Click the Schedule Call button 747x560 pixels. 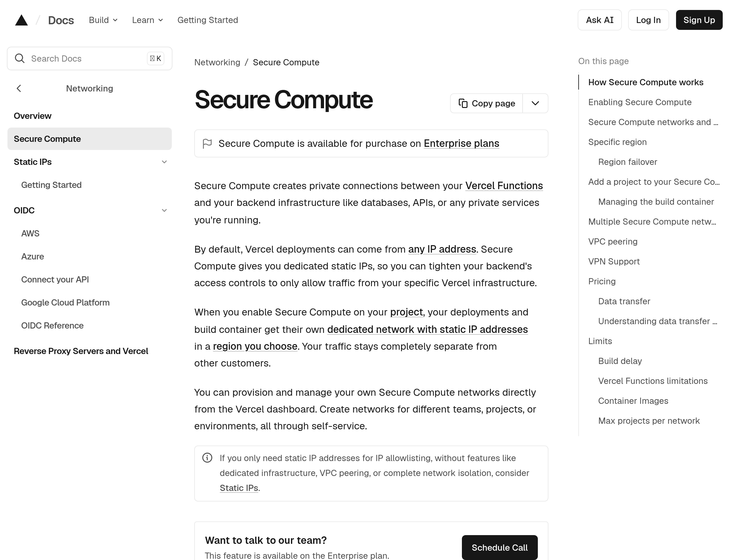point(500,547)
